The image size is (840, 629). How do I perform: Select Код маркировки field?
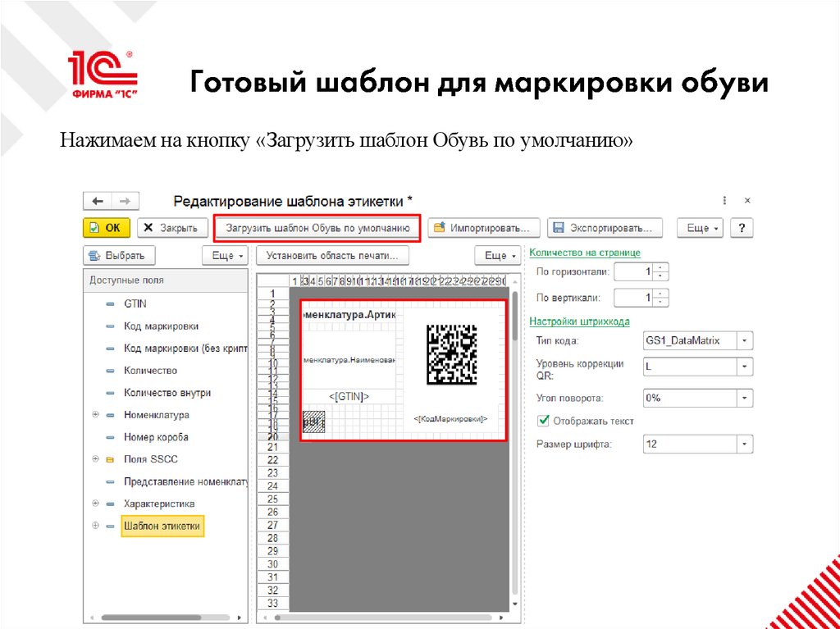click(x=162, y=326)
